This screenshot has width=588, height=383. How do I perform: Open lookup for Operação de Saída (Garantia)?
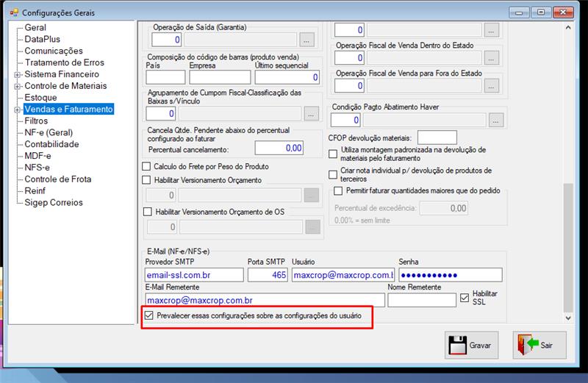point(306,40)
